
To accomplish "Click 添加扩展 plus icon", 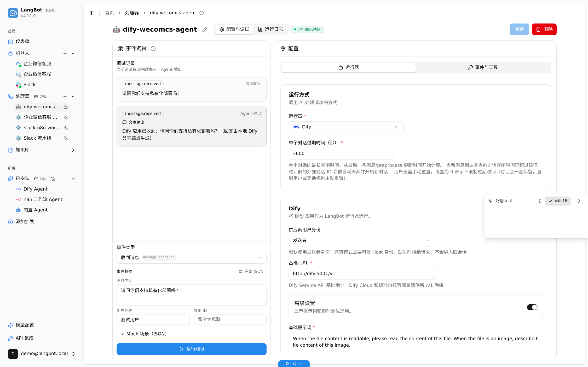I will [10, 222].
